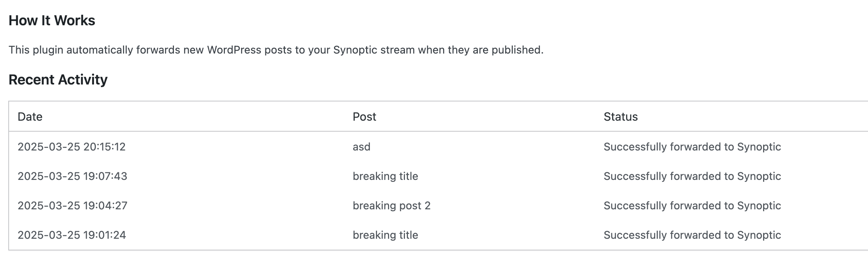Screen dimensions: 868x261
Task: Click the status message in the 19:01:24 row
Action: pos(692,235)
